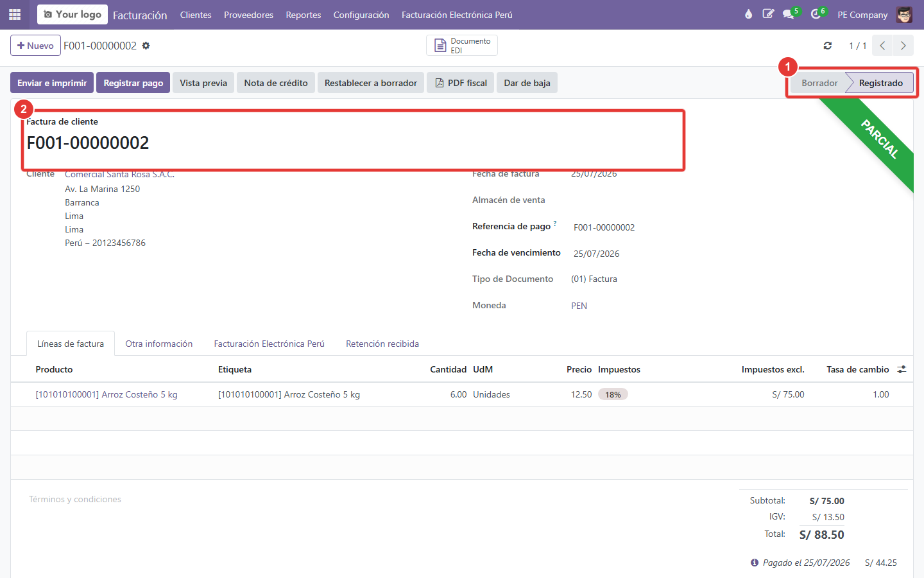Click the PDF fiscal button
This screenshot has width=924, height=578.
click(x=461, y=83)
